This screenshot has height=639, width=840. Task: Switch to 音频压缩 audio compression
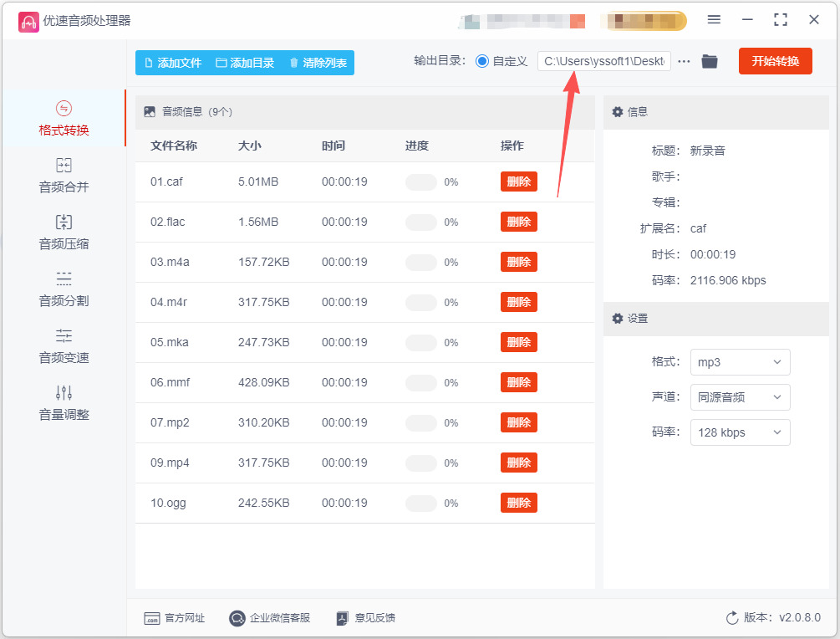click(64, 233)
